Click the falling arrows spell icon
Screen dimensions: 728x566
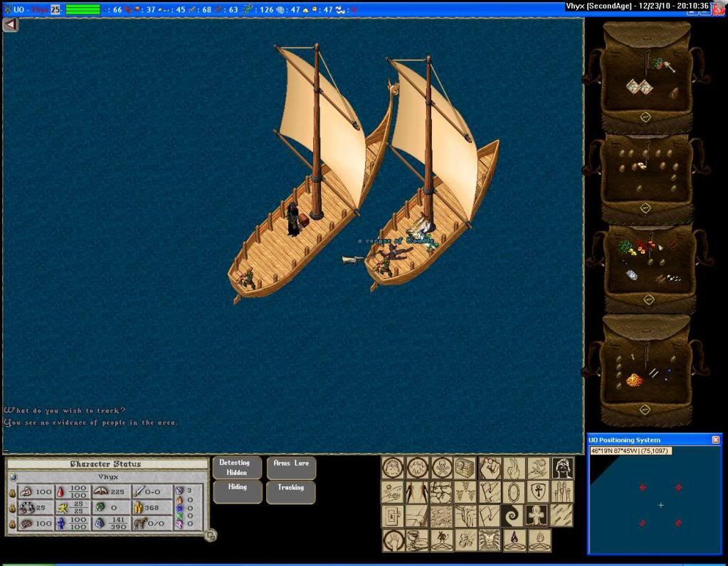click(x=561, y=516)
